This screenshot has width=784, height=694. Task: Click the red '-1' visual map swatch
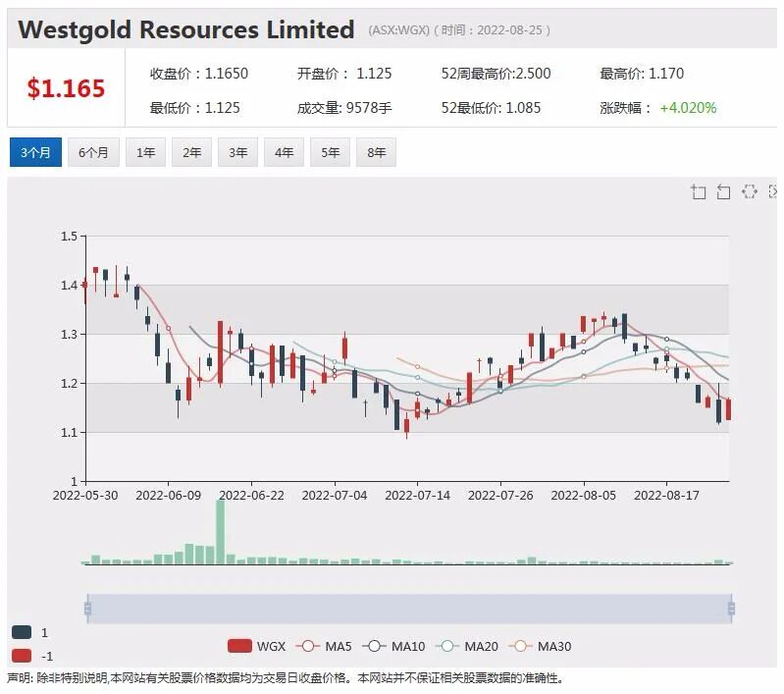click(22, 656)
